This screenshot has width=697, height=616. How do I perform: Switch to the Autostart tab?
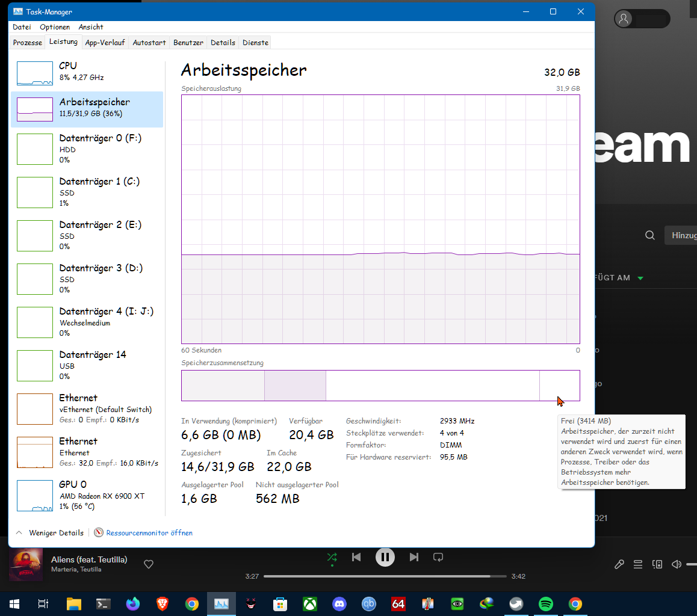pos(149,43)
